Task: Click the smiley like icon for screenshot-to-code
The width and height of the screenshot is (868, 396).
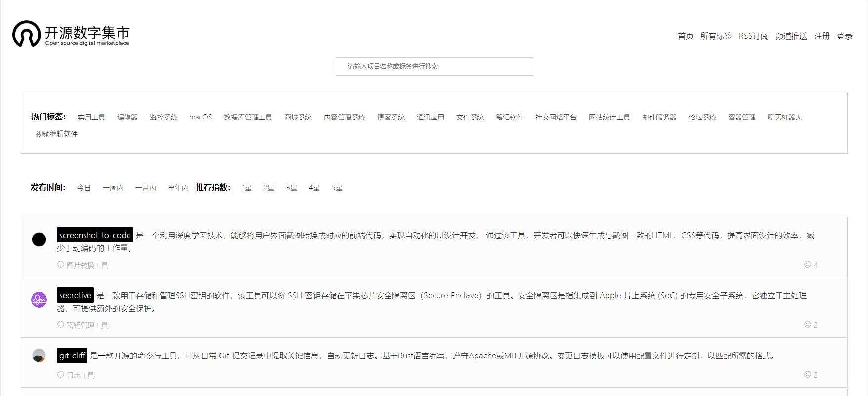Action: [808, 264]
